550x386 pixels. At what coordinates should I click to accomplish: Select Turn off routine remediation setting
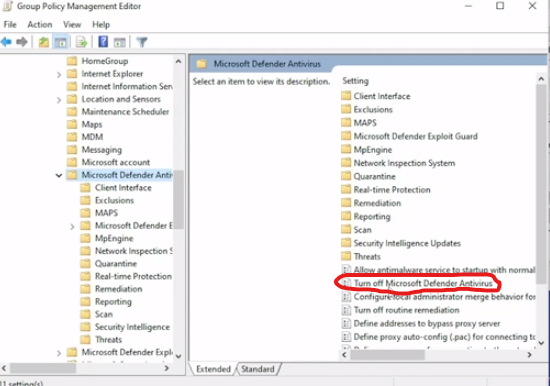tap(406, 310)
